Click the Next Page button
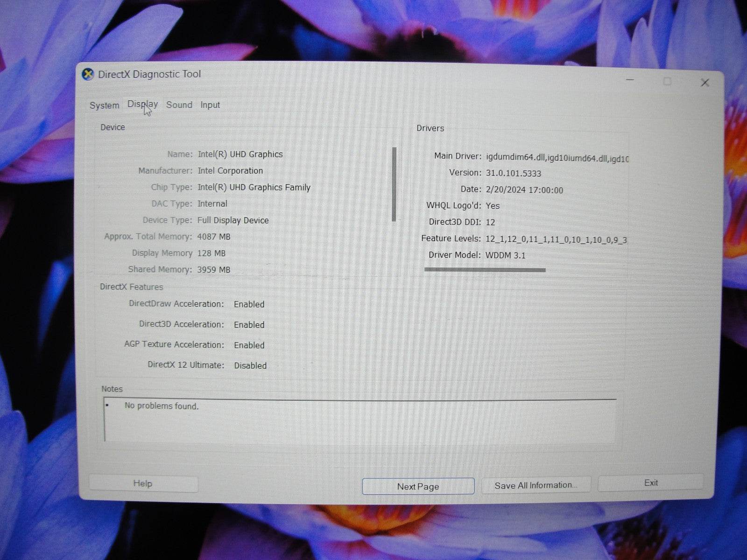Screen dimensions: 747x560 [417, 486]
